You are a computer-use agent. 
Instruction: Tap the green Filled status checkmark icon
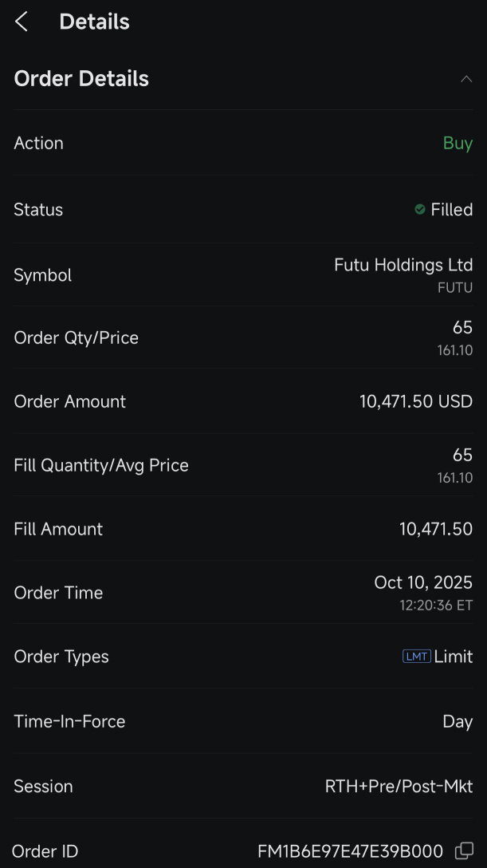pyautogui.click(x=420, y=209)
